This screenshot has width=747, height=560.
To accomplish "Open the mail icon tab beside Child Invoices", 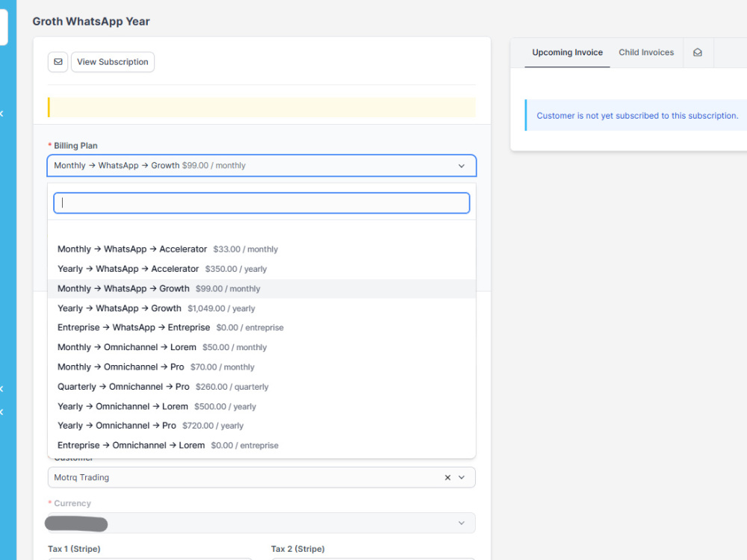I will tap(698, 52).
